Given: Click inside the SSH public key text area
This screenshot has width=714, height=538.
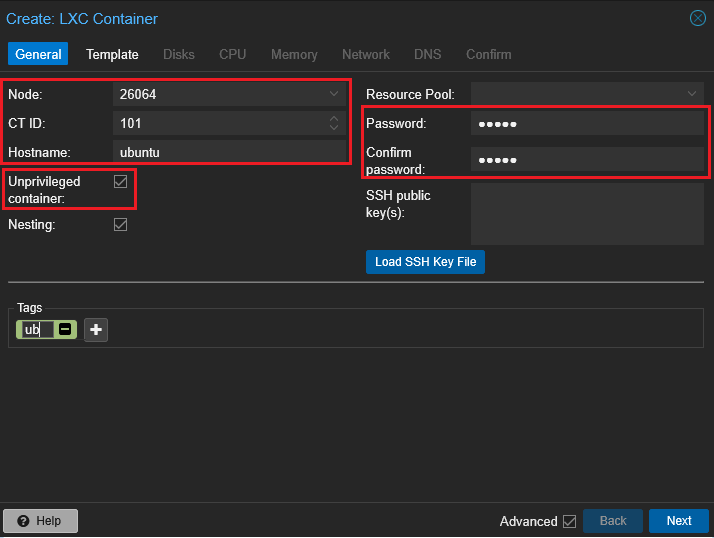Looking at the screenshot, I should 587,213.
